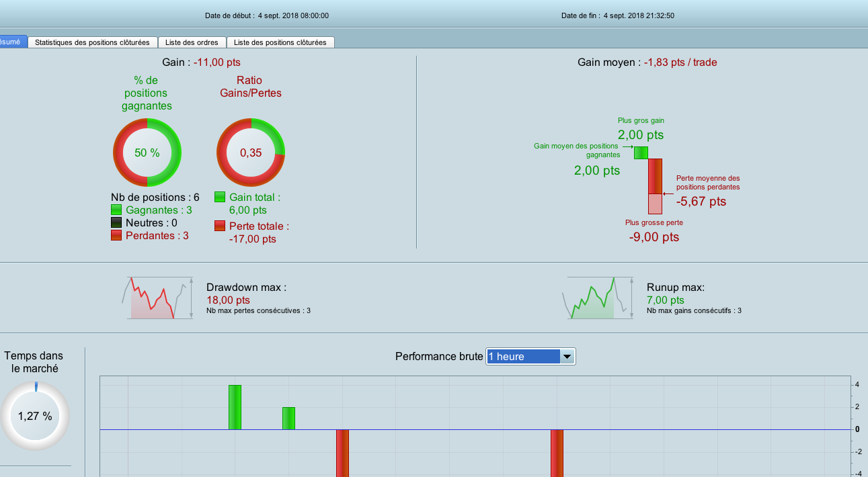
Task: Click the red Perdantes legend square
Action: tap(116, 236)
